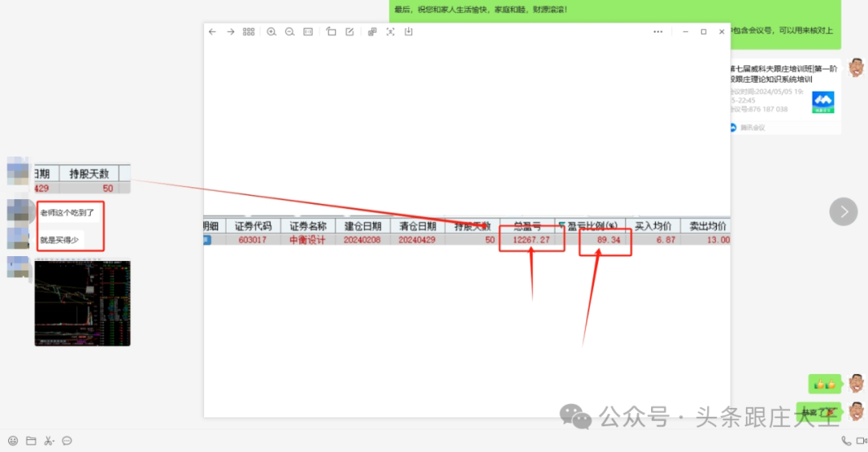Zoom in on the image

pos(272,32)
